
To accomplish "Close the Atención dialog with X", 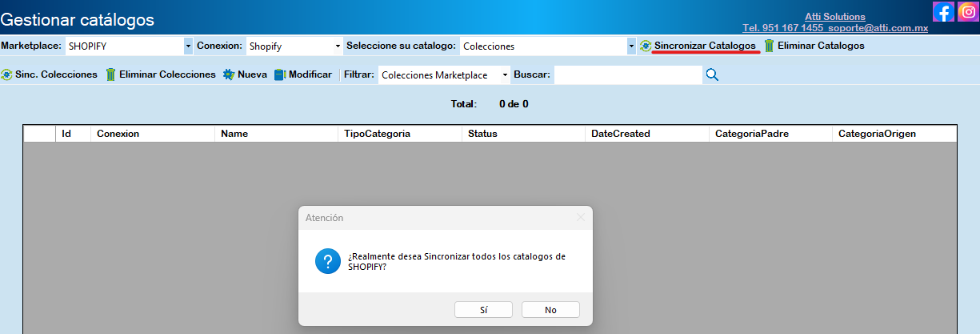I will pyautogui.click(x=581, y=217).
